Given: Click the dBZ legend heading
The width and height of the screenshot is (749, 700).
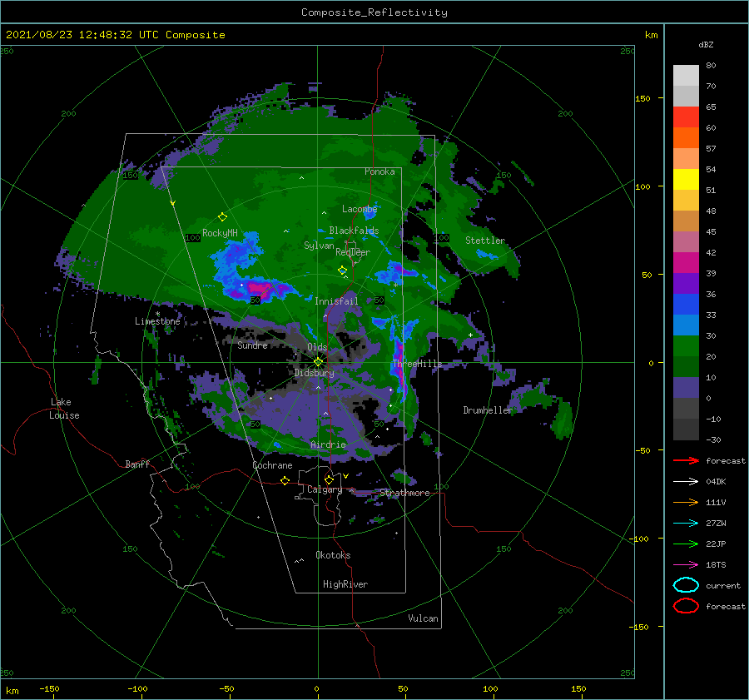Looking at the screenshot, I should click(706, 44).
